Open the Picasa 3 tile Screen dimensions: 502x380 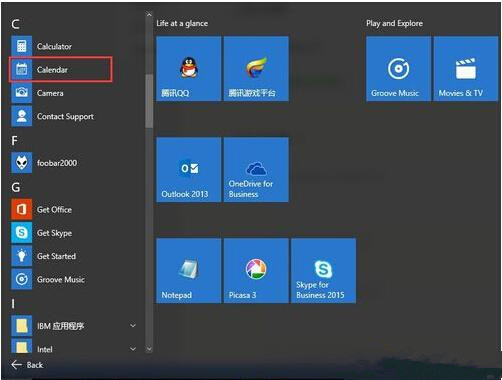click(x=256, y=271)
